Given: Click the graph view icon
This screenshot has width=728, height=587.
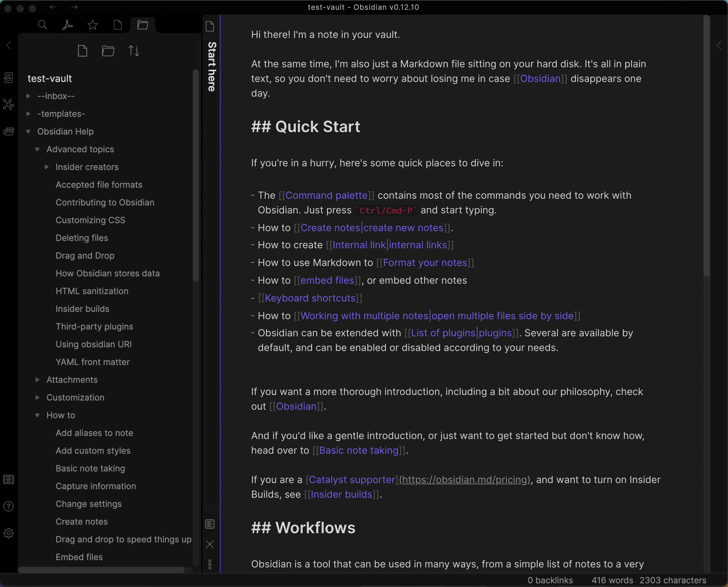Looking at the screenshot, I should point(8,105).
